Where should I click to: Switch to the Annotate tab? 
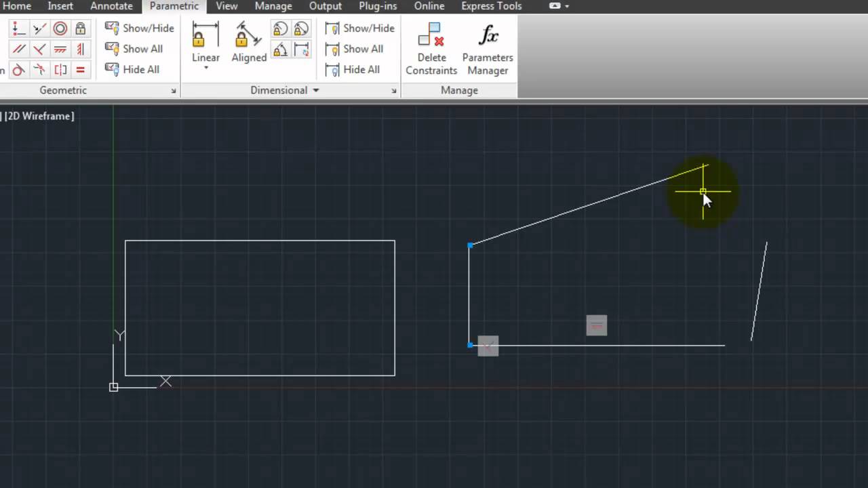click(111, 6)
